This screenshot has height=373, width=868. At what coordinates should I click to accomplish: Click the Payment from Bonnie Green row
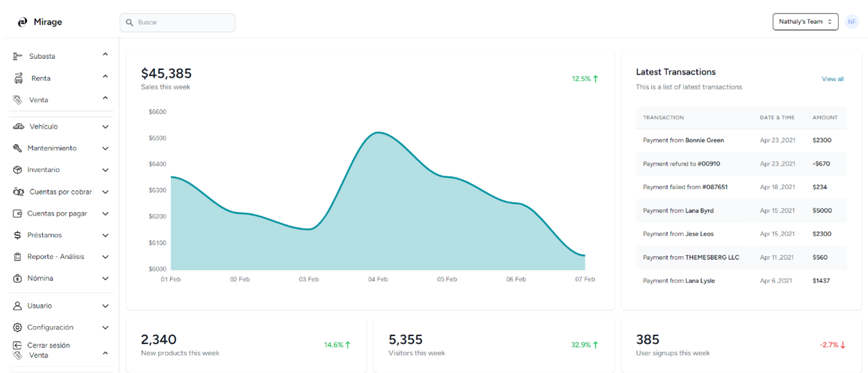741,140
